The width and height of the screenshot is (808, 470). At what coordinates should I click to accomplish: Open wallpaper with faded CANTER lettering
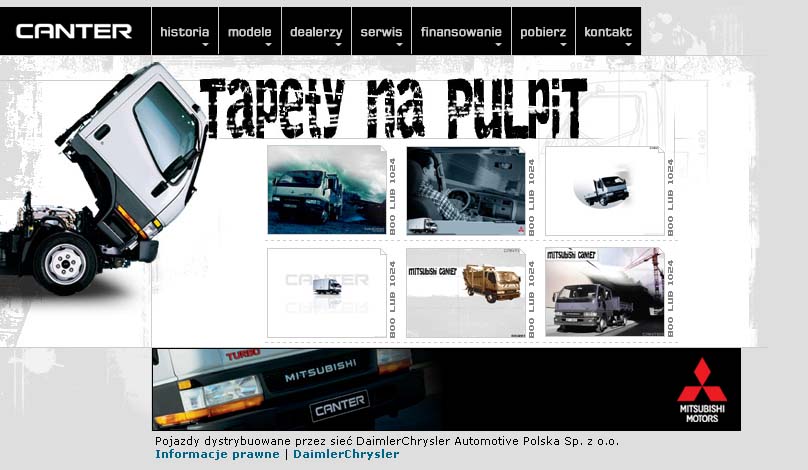point(327,293)
